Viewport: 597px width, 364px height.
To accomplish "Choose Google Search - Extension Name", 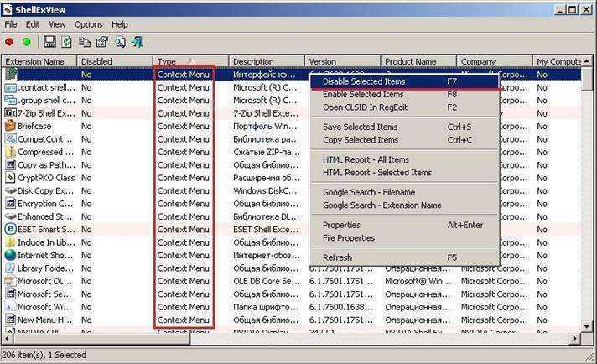I will (405, 205).
